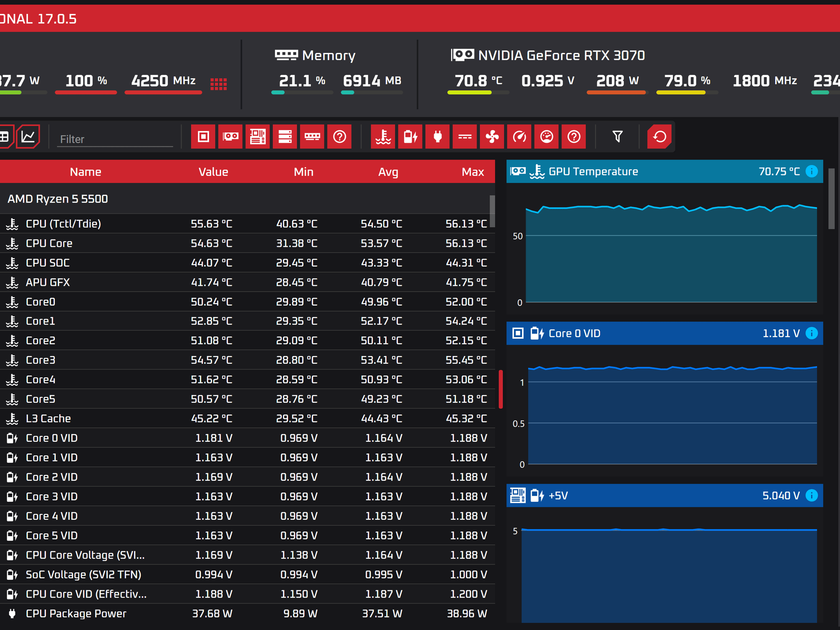Screen dimensions: 840x630
Task: Select the CPU SOC row name
Action: pos(48,263)
